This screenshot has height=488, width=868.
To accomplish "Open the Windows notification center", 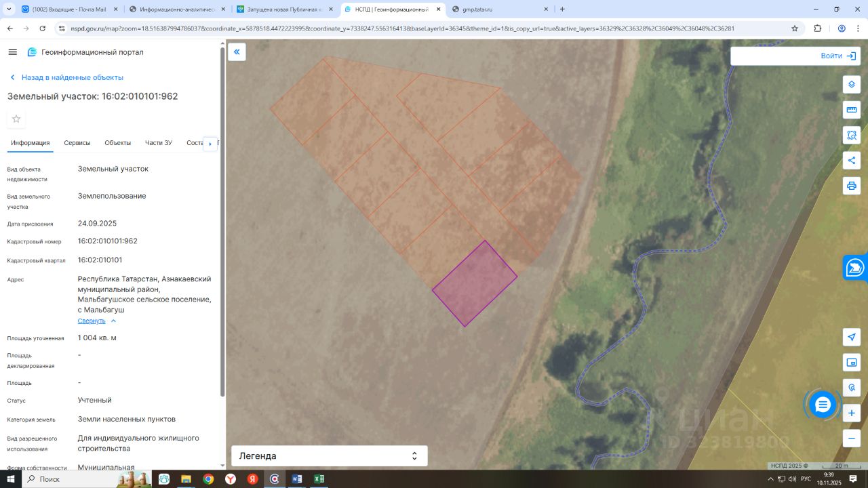I will (x=854, y=479).
